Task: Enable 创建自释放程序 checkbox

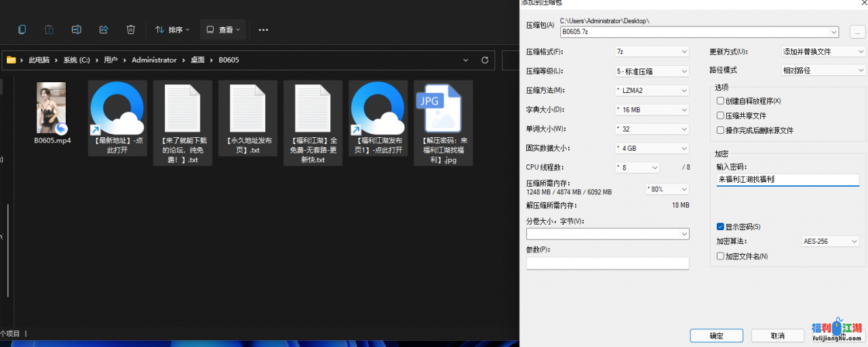Action: click(720, 101)
